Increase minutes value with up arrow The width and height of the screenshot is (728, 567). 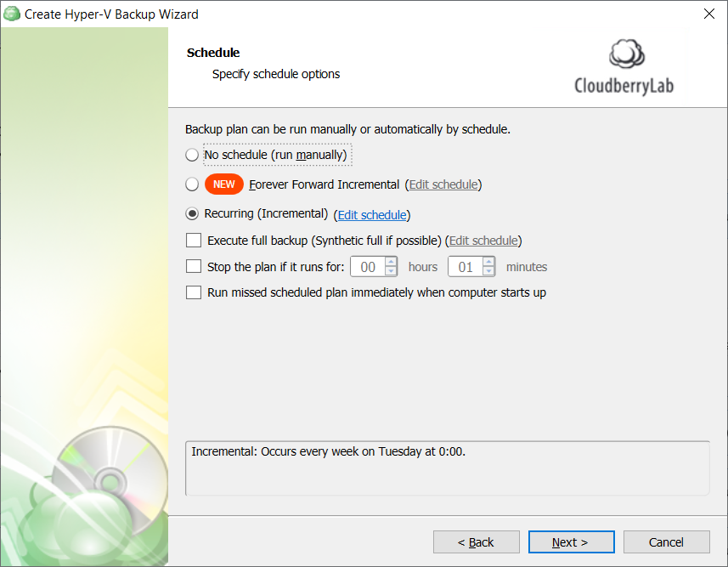(488, 262)
